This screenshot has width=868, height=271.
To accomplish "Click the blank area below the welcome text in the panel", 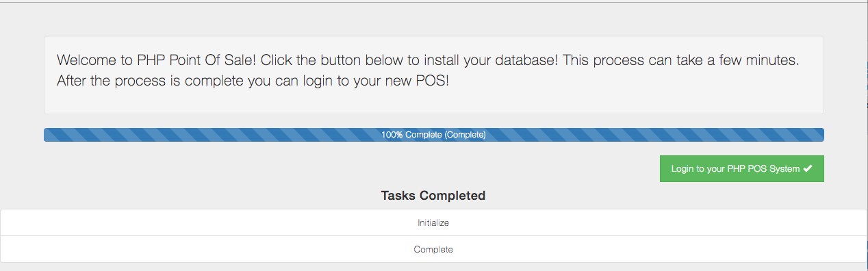I will tap(433, 101).
